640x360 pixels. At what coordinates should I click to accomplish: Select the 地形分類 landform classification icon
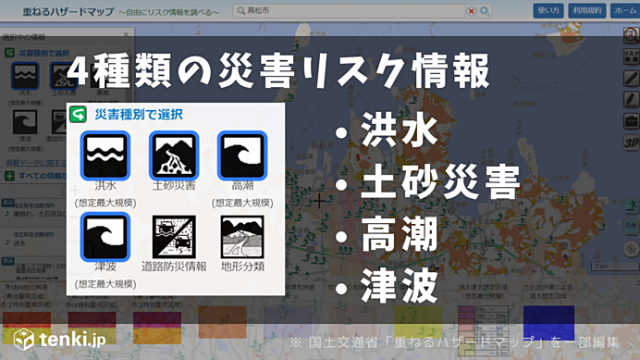point(242,237)
